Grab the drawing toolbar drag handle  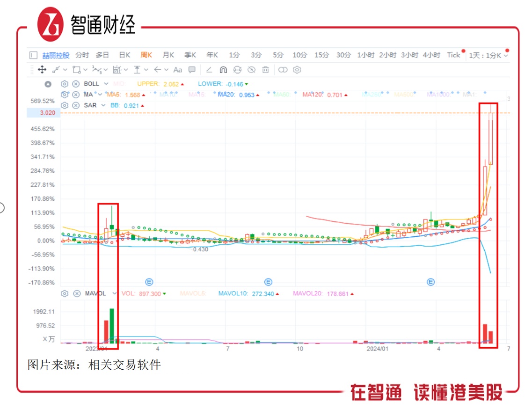(x=32, y=70)
